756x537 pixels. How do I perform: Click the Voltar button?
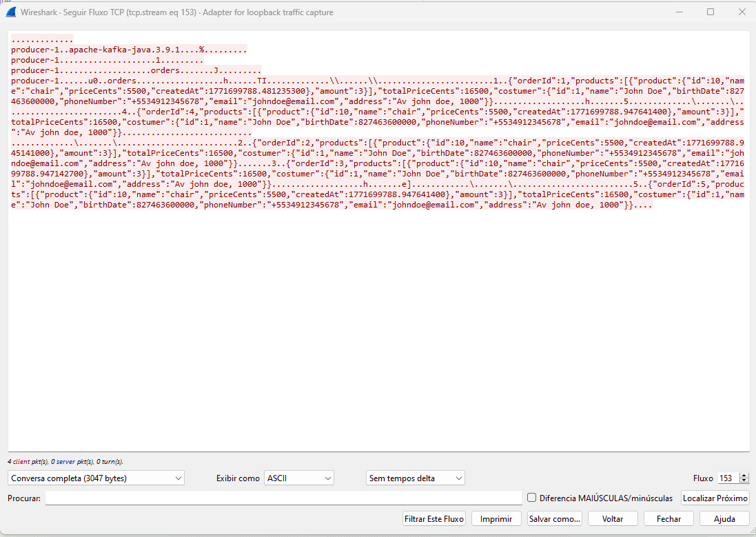click(x=613, y=518)
